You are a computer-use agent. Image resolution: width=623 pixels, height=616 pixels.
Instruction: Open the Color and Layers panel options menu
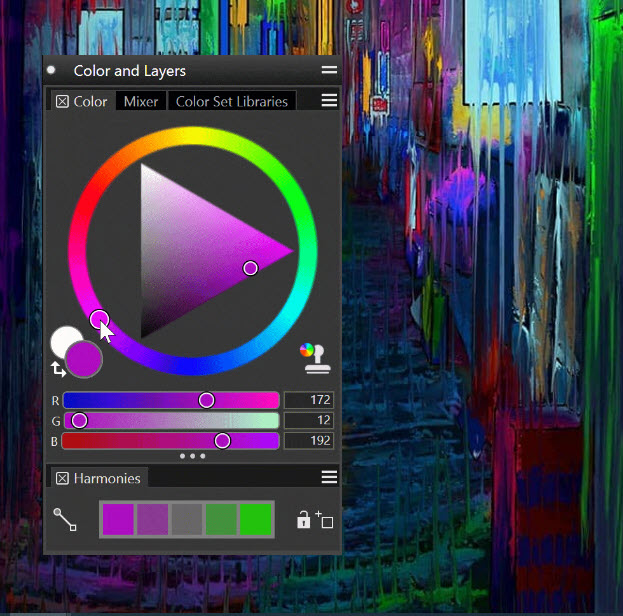329,70
